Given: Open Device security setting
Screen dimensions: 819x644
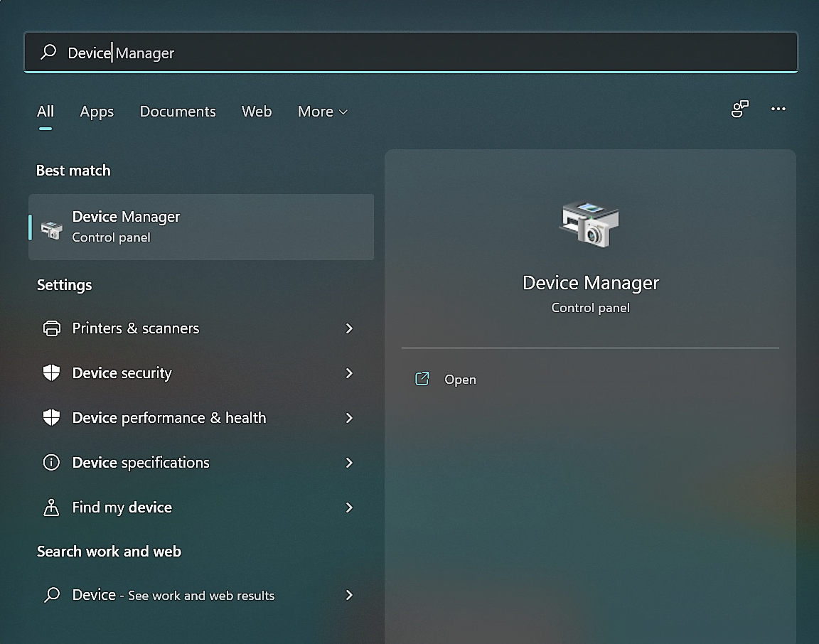Looking at the screenshot, I should [x=201, y=373].
